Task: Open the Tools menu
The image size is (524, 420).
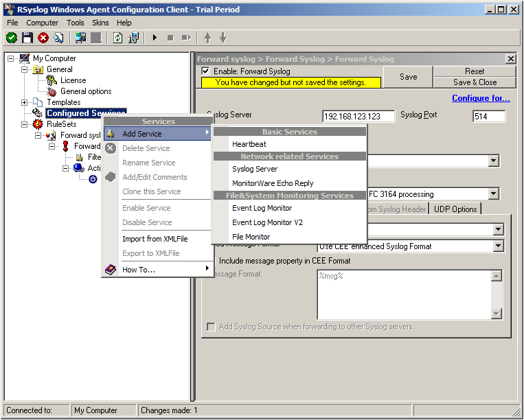Action: pos(75,23)
